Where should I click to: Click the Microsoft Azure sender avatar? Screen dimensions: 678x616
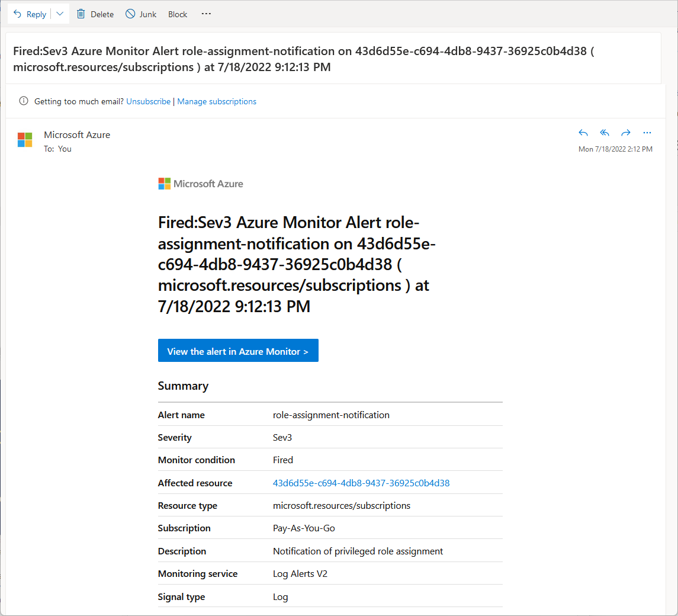pyautogui.click(x=25, y=140)
